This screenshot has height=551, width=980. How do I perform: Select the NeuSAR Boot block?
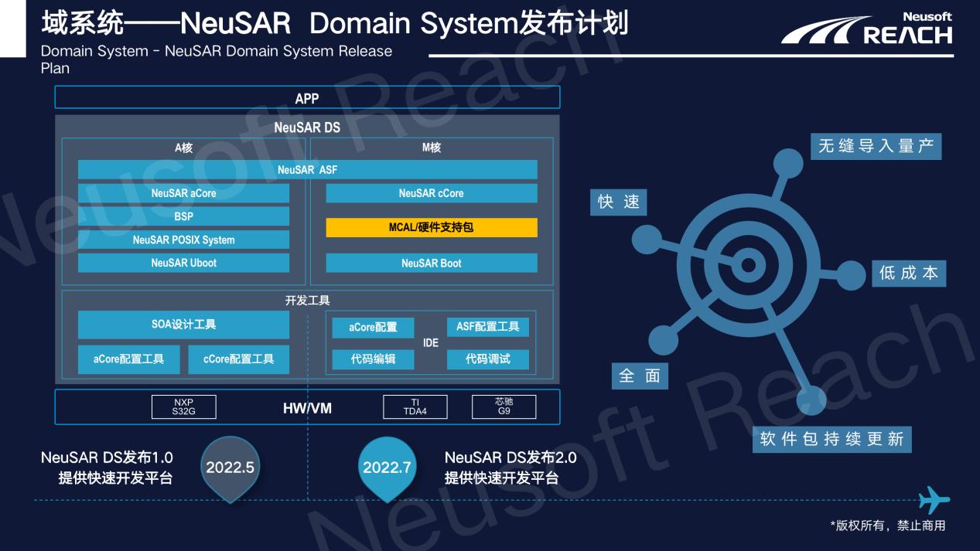[432, 263]
